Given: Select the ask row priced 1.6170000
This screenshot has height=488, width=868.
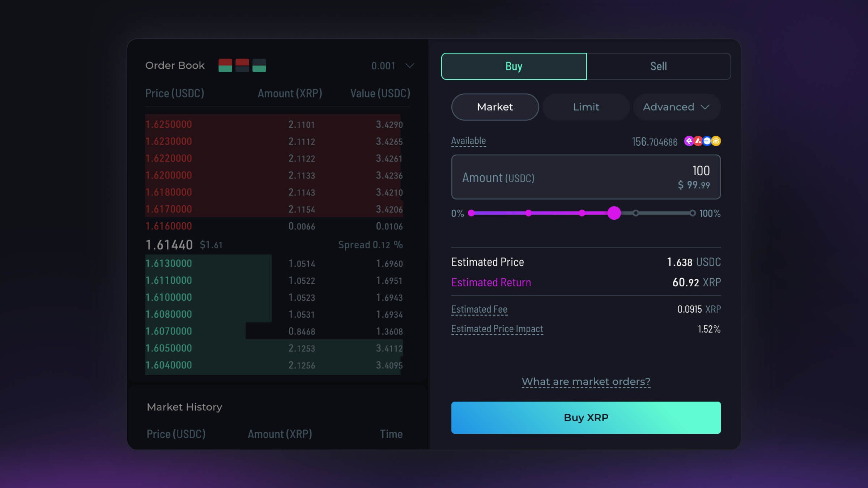Looking at the screenshot, I should 274,209.
